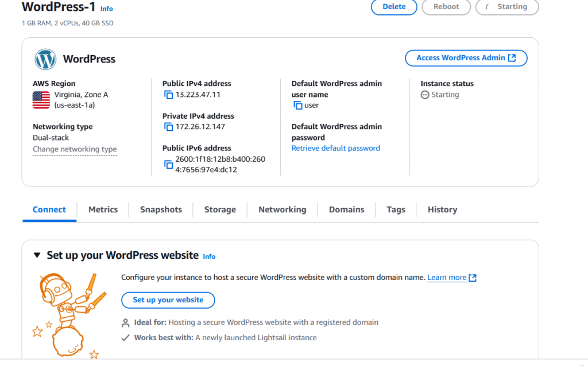Screen dimensions: 588x366
Task: Go to the Networking tab
Action: pos(282,209)
